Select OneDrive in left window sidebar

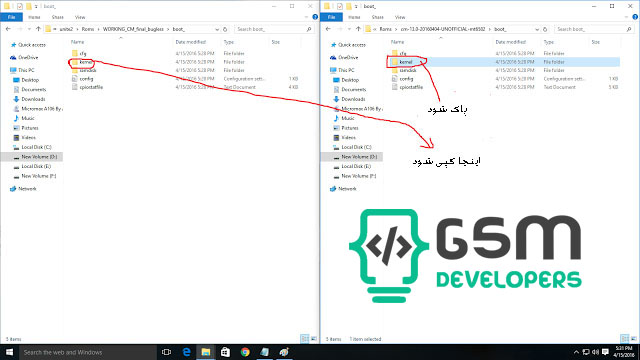pos(24,58)
